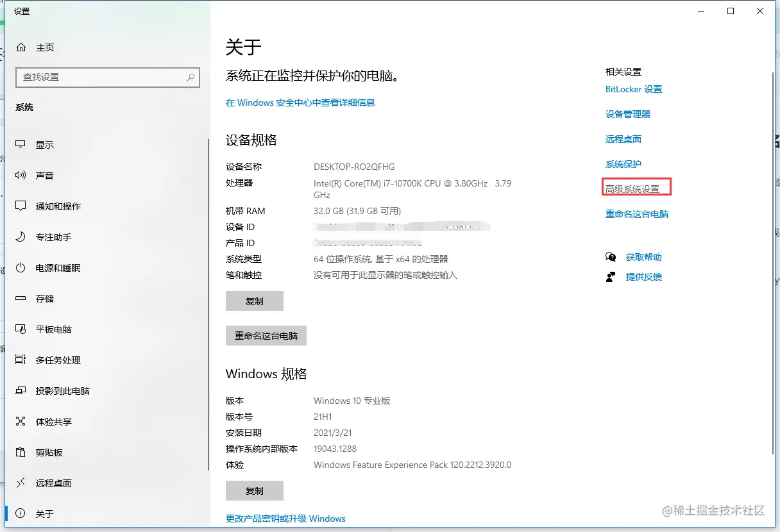Click the Give feedback person icon
The width and height of the screenshot is (780, 532).
point(611,277)
